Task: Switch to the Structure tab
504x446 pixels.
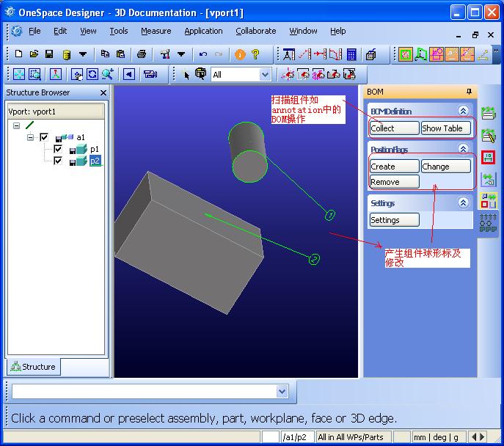Action: click(x=33, y=367)
